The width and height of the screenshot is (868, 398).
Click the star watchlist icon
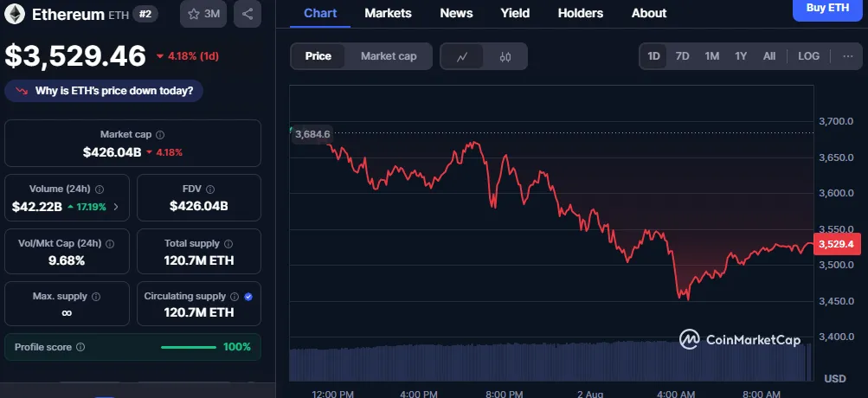click(x=193, y=14)
